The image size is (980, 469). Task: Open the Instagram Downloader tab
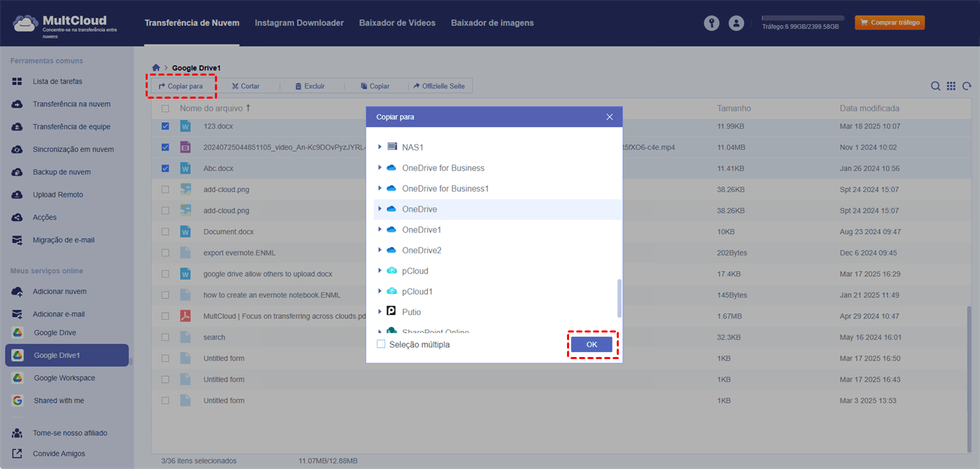(x=299, y=23)
